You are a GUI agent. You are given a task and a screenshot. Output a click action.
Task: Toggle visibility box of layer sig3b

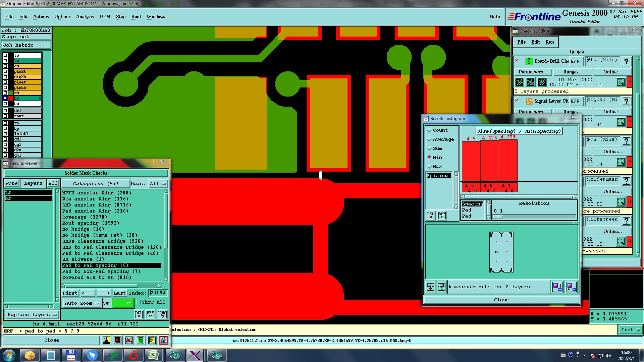[x=5, y=77]
